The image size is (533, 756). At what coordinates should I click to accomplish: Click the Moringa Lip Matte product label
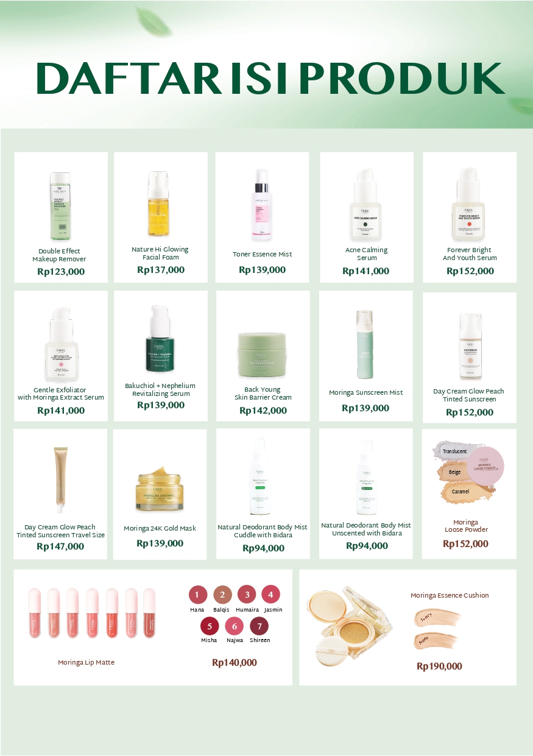[86, 662]
